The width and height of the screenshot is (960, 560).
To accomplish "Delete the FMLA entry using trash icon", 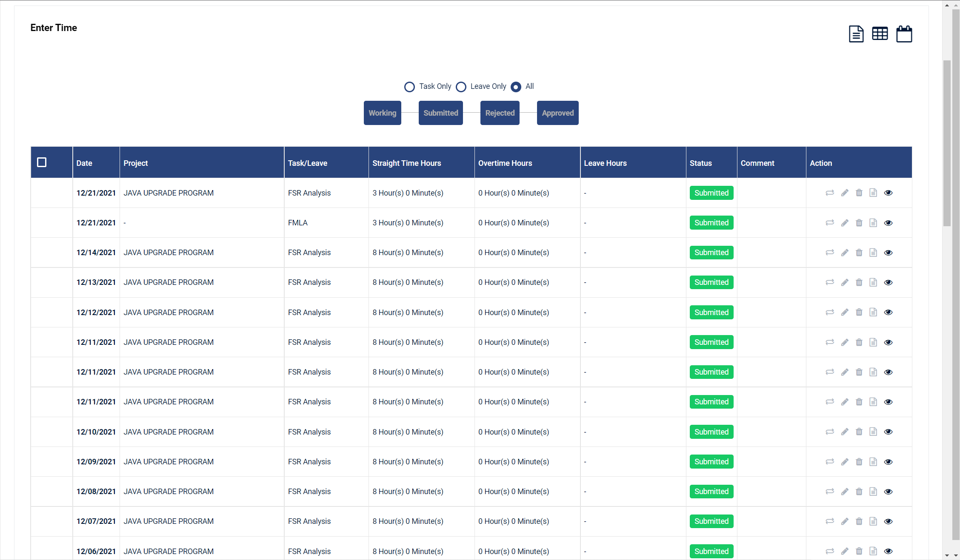I will 859,223.
